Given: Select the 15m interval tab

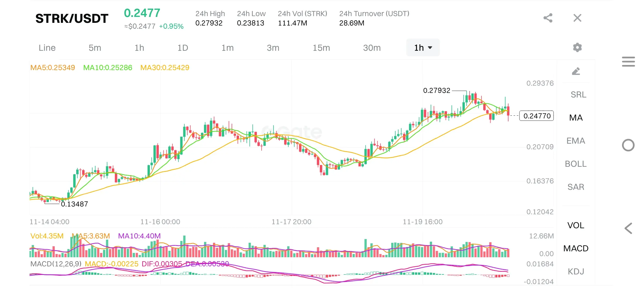Looking at the screenshot, I should (321, 48).
